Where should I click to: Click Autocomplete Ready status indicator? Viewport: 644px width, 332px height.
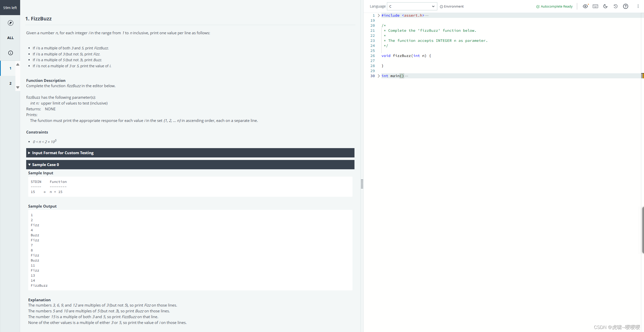[554, 7]
